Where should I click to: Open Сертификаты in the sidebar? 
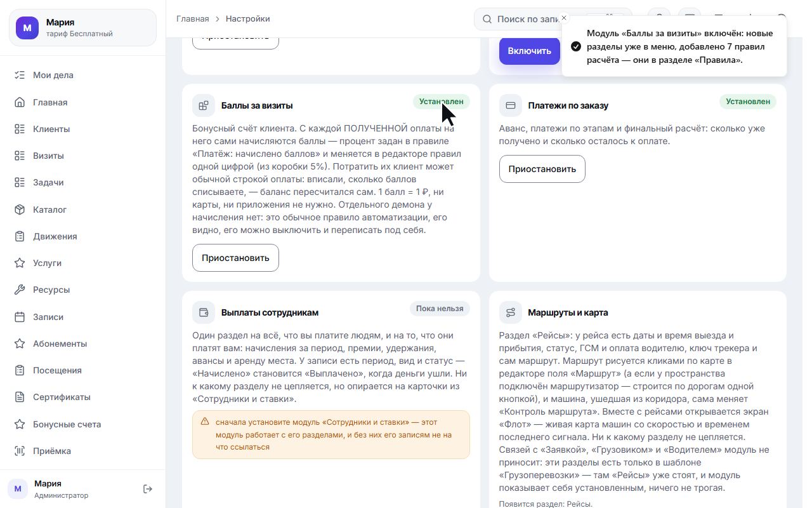tap(82, 397)
